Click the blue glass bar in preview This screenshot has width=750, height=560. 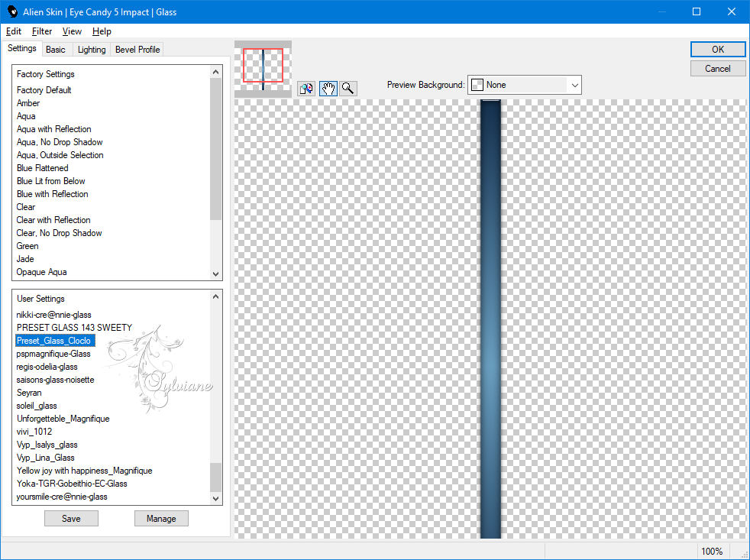tap(490, 319)
